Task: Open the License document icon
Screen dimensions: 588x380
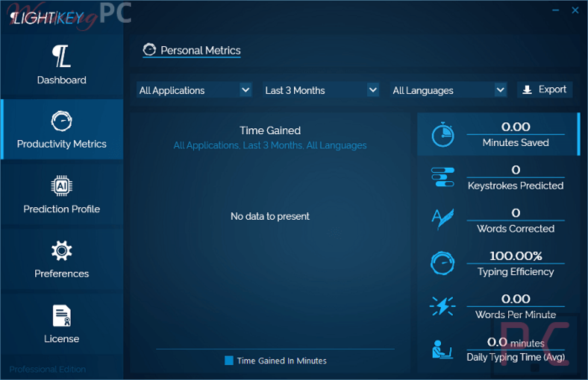Action: click(x=61, y=315)
